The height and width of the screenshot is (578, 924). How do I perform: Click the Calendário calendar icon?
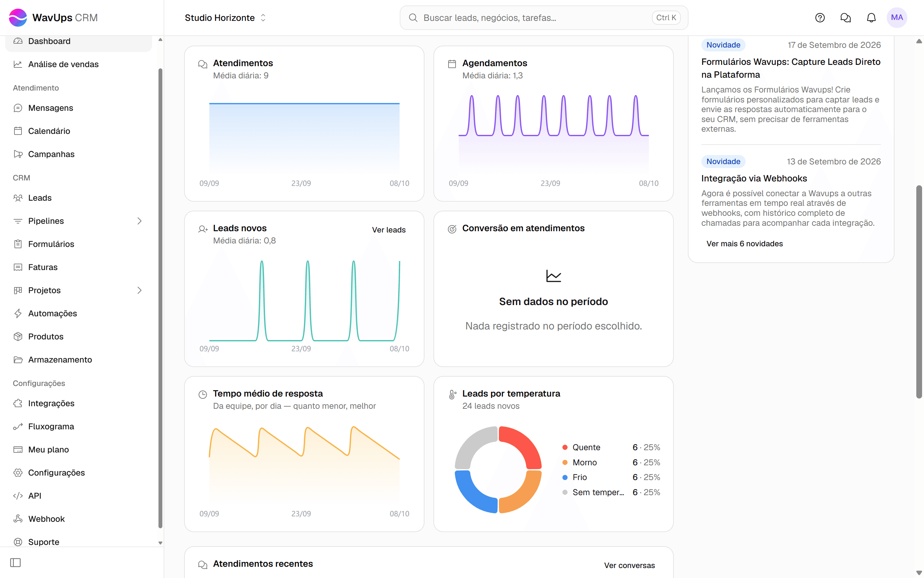click(x=18, y=131)
